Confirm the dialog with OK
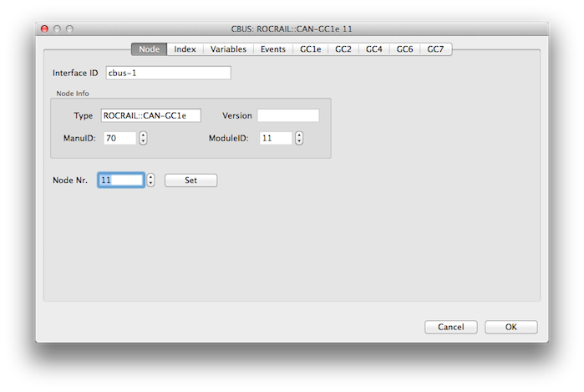This screenshot has width=584, height=392. pos(510,327)
